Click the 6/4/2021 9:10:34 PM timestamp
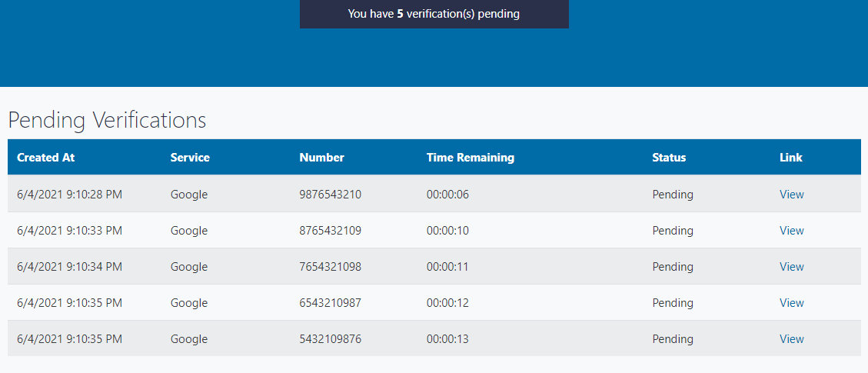 69,267
